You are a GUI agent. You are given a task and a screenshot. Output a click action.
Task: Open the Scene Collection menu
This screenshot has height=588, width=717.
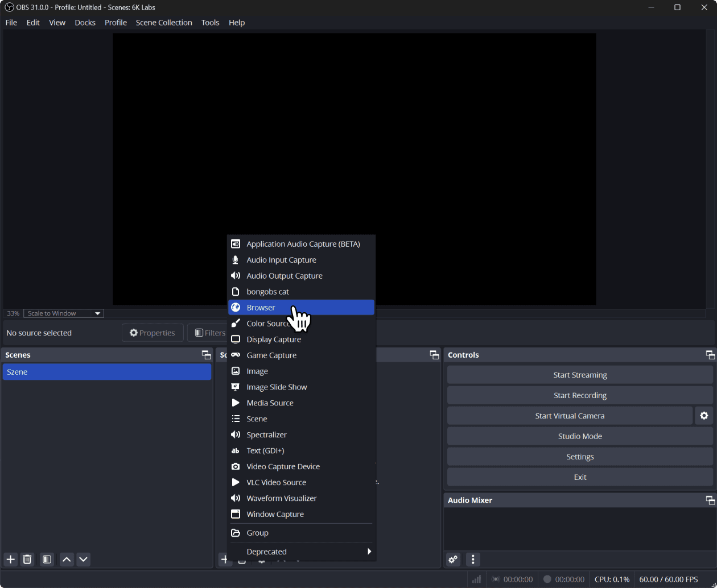tap(164, 23)
